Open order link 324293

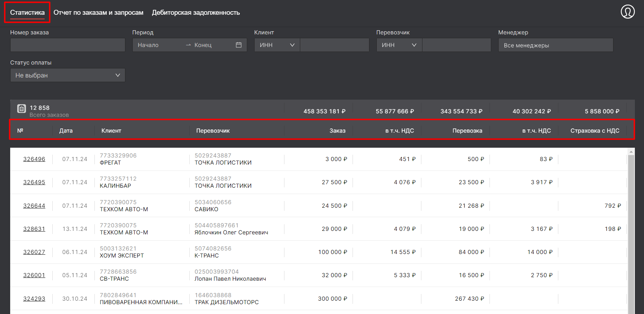[34, 299]
